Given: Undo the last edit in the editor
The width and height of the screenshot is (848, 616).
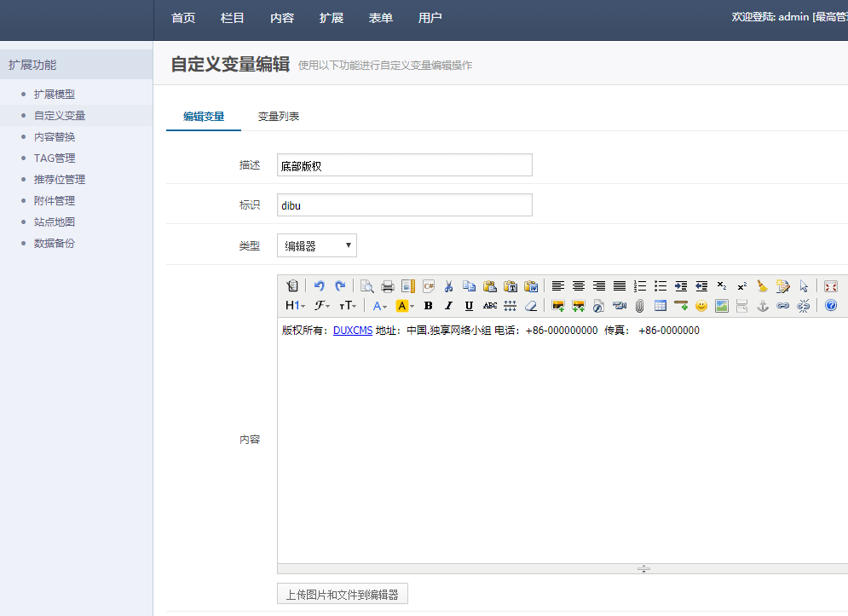Looking at the screenshot, I should 319,285.
